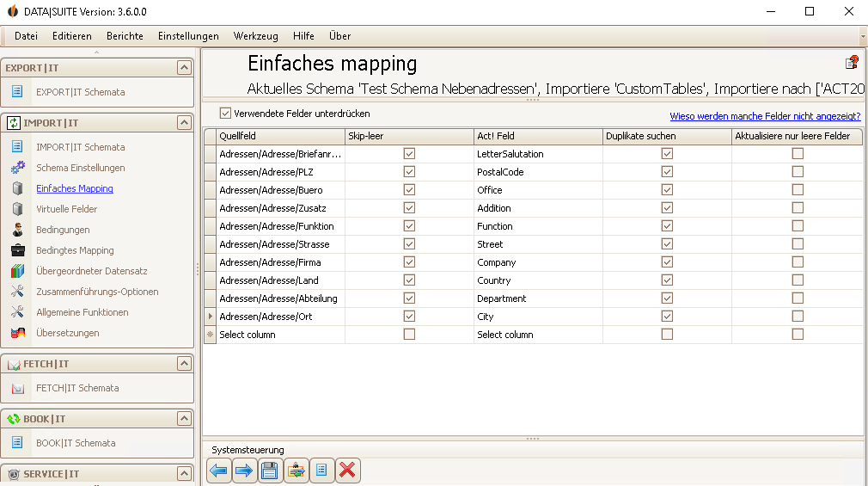
Task: Collapse the FETCH|IT panel
Action: click(x=184, y=364)
